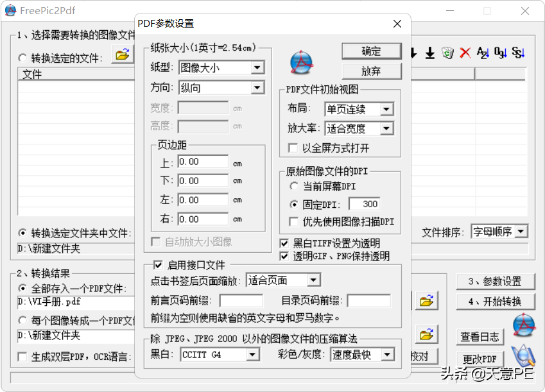Click the 3、参数设置 button

click(495, 281)
